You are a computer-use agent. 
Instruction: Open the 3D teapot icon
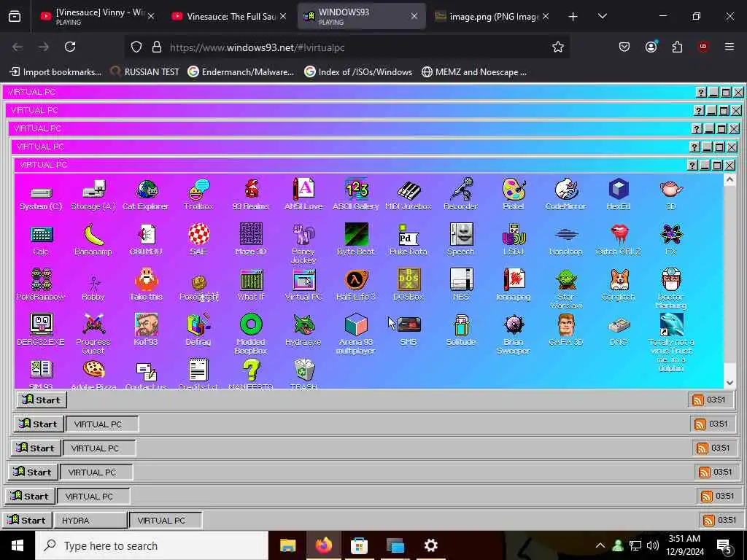(x=671, y=195)
